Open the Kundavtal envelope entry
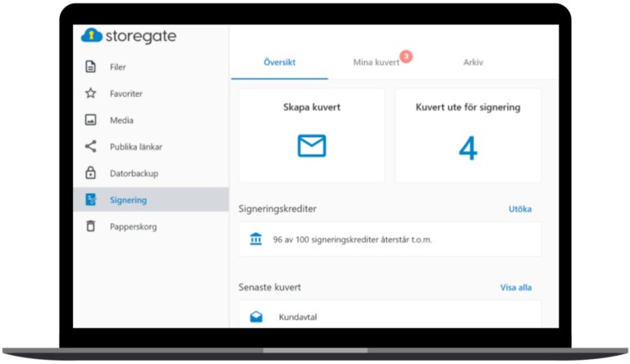The width and height of the screenshot is (630, 364). 298,316
